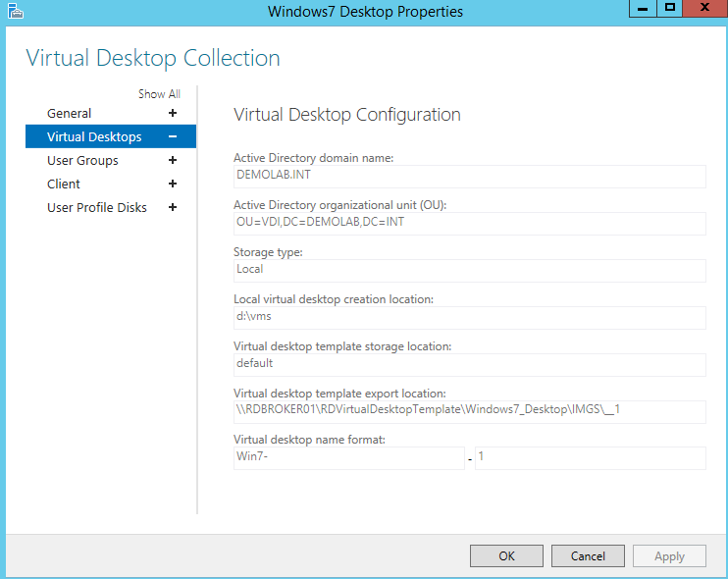728x579 pixels.
Task: Expand User Profile Disks plus icon
Action: [x=173, y=208]
